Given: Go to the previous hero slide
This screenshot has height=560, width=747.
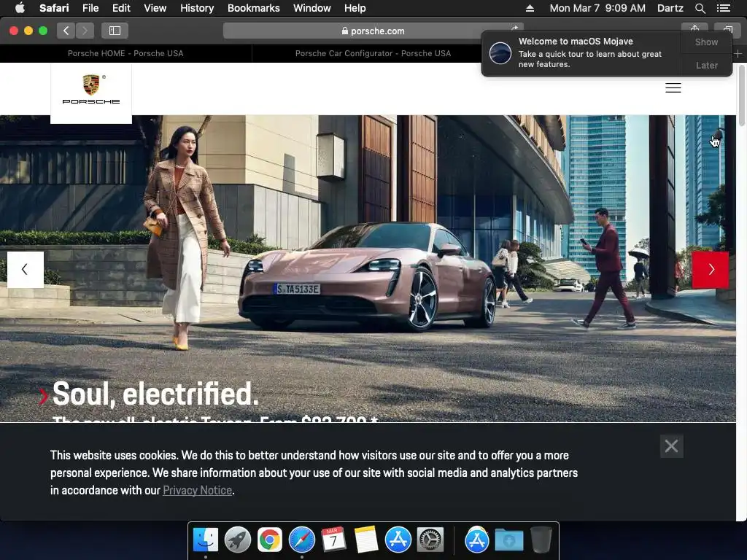Looking at the screenshot, I should click(x=26, y=270).
